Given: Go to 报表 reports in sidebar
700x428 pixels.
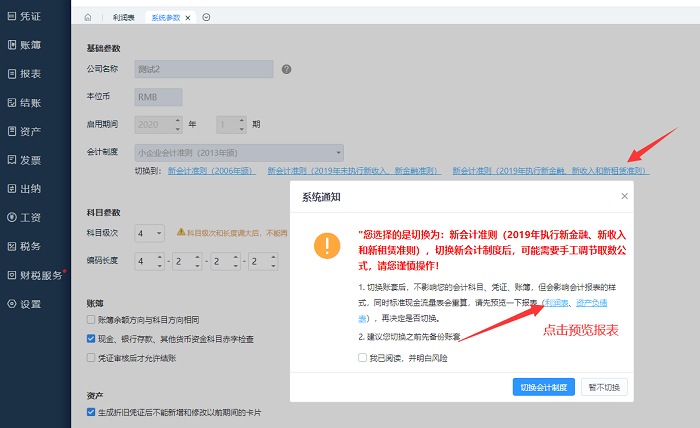Looking at the screenshot, I should [x=12, y=73].
